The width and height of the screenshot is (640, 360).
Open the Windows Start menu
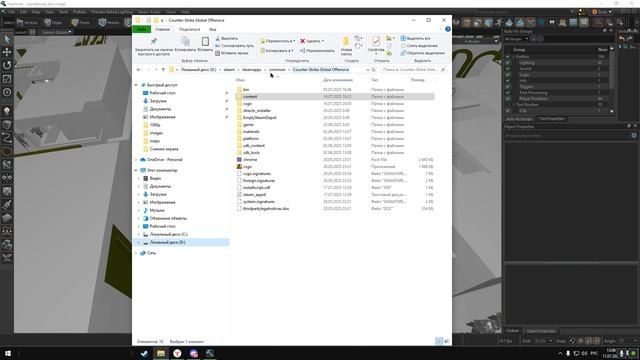click(8, 353)
